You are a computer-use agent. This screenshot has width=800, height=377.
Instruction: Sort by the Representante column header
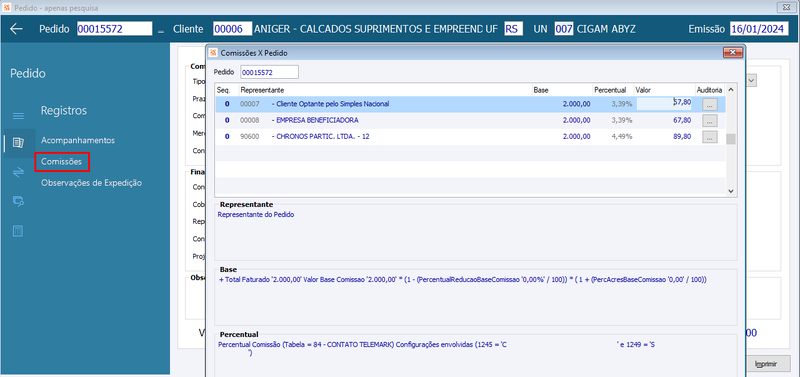385,90
